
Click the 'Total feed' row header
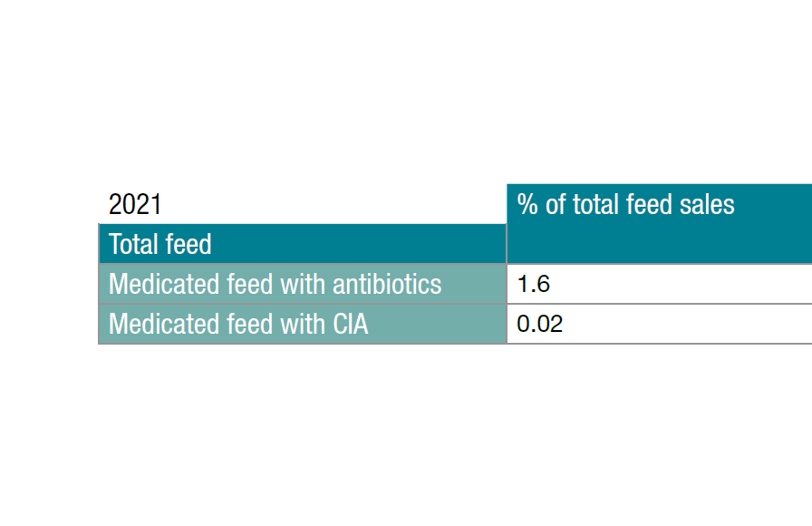(160, 244)
